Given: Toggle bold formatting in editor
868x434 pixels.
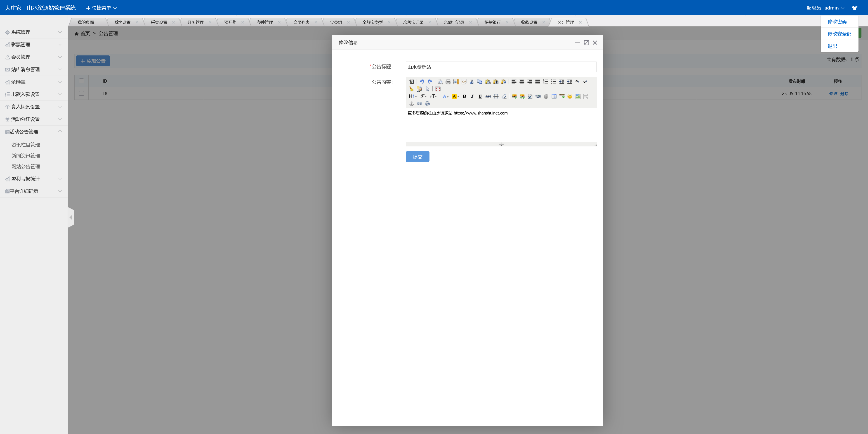Looking at the screenshot, I should pyautogui.click(x=464, y=96).
